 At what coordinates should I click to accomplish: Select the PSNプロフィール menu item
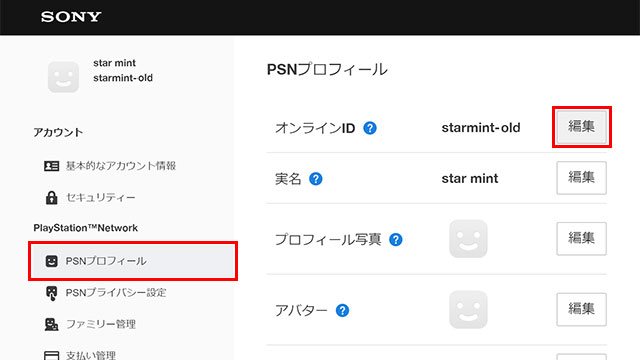click(133, 261)
